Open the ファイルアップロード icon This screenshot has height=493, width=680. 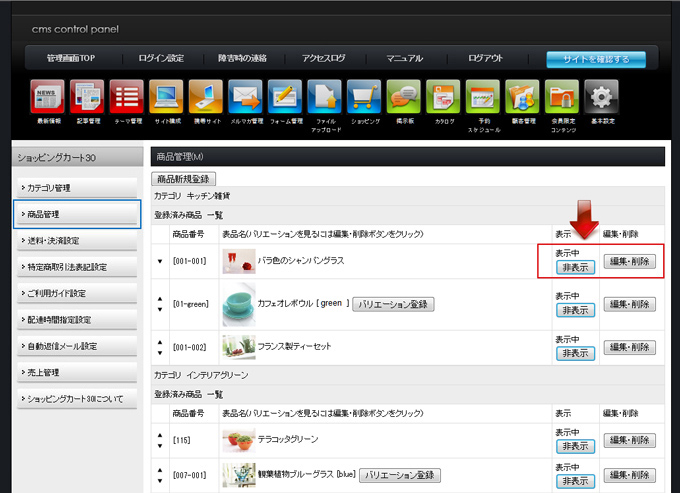325,98
